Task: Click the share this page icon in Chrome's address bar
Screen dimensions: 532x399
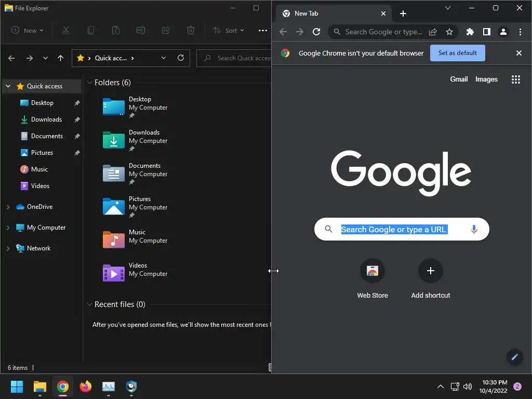Action: (x=433, y=32)
